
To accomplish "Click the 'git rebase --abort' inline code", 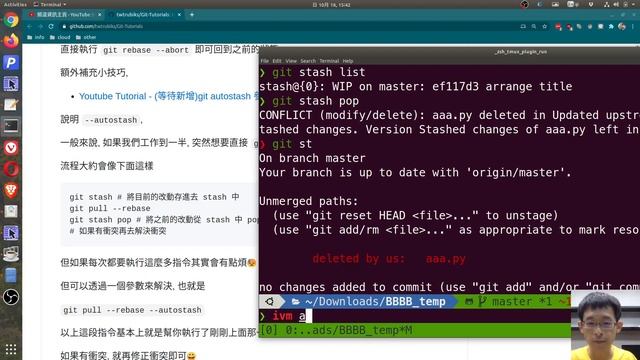I will coord(146,50).
